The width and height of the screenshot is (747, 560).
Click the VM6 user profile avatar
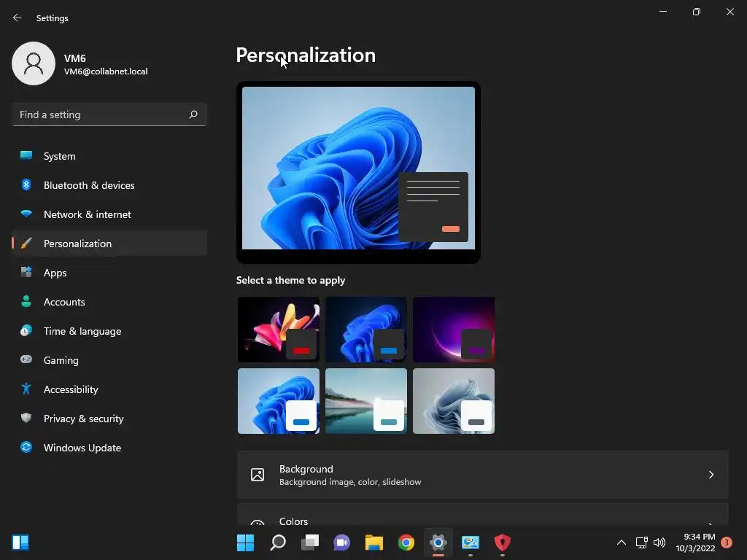click(x=34, y=63)
